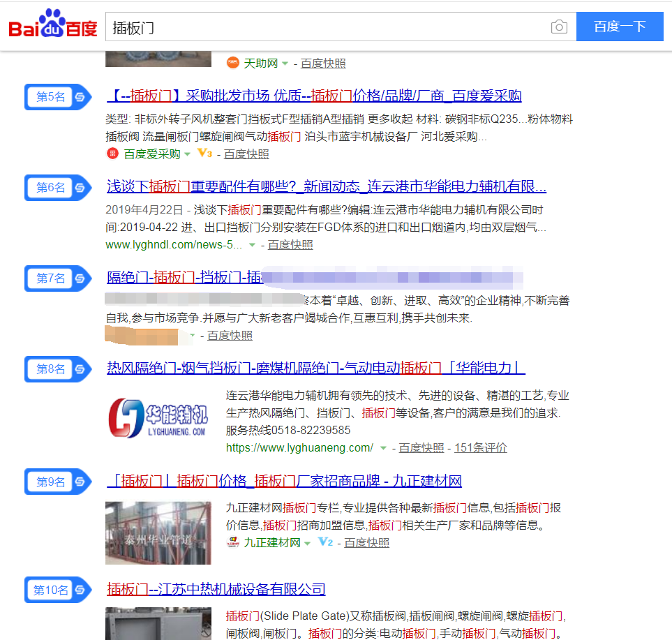Image resolution: width=672 pixels, height=640 pixels.
Task: Open 九正建材网 插板门价格 result title
Action: (x=285, y=481)
